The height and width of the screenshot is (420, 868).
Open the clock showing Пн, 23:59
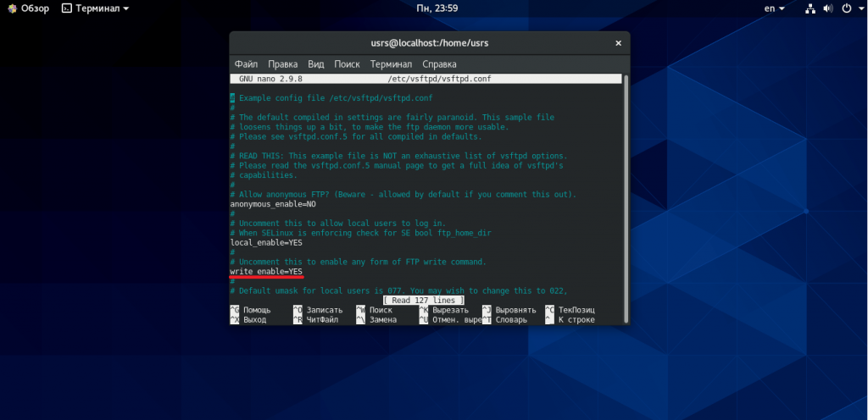point(437,8)
